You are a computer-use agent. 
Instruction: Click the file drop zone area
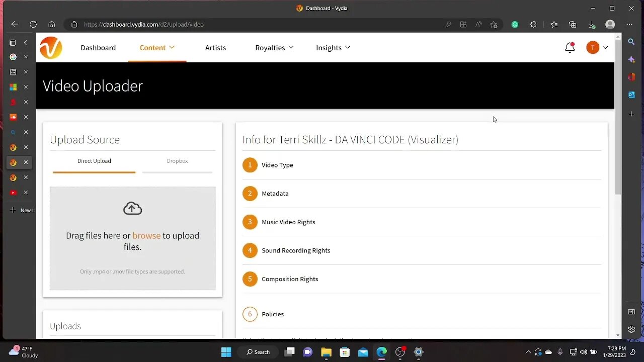pos(133,238)
